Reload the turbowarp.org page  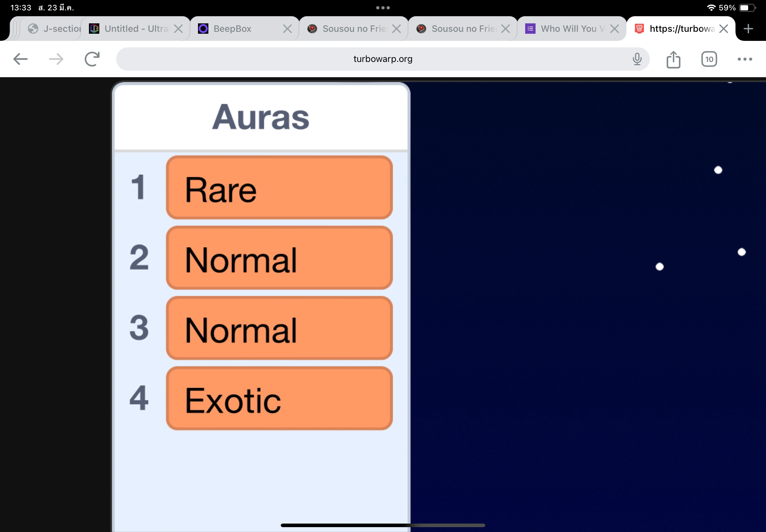pyautogui.click(x=92, y=59)
